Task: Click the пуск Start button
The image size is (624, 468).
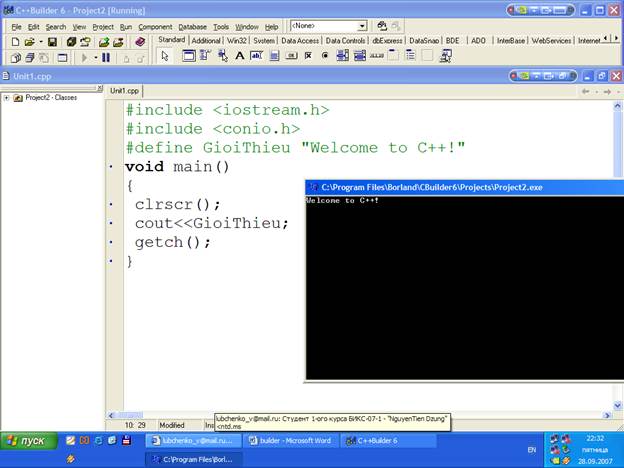Action: pyautogui.click(x=29, y=441)
